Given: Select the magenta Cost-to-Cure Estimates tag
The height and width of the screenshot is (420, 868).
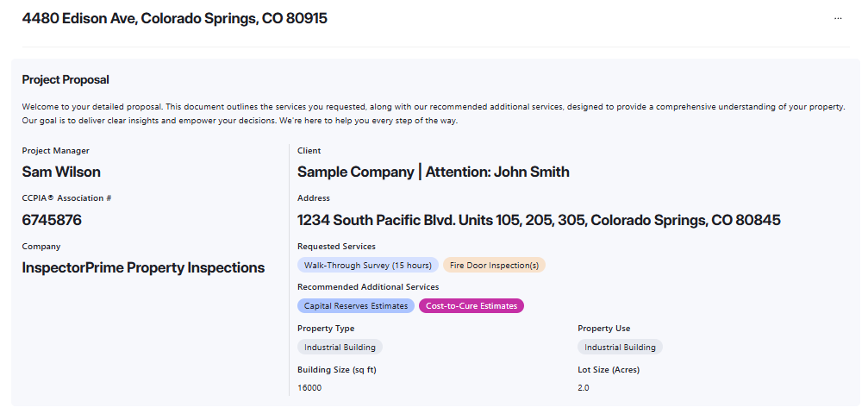Looking at the screenshot, I should point(471,306).
